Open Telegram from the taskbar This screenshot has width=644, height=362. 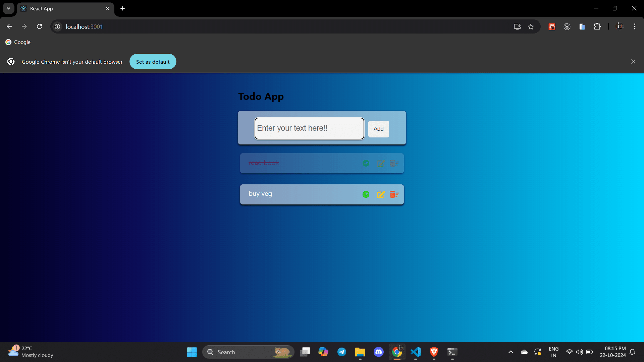pos(342,352)
